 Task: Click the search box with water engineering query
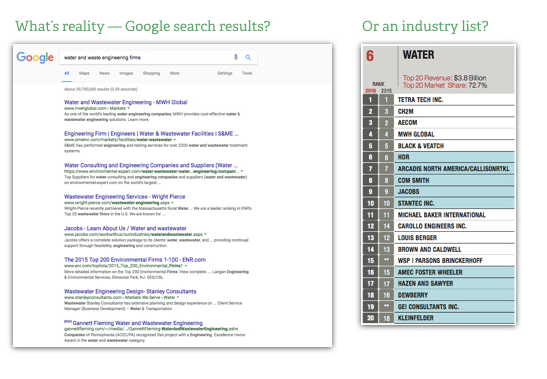pos(158,58)
